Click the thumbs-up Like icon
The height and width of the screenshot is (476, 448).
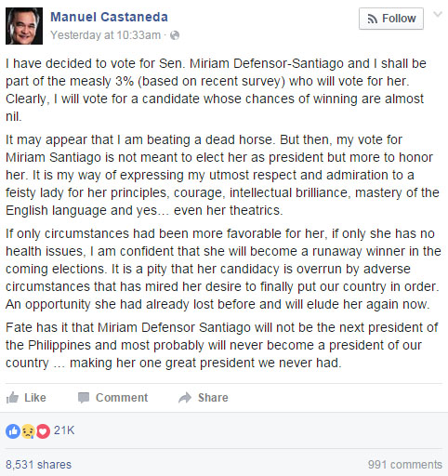point(12,397)
